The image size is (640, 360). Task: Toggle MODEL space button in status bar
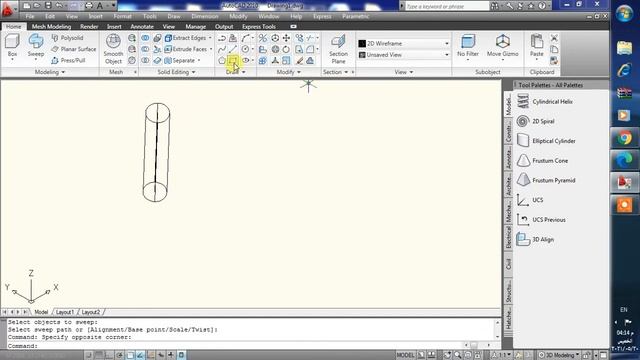click(405, 355)
